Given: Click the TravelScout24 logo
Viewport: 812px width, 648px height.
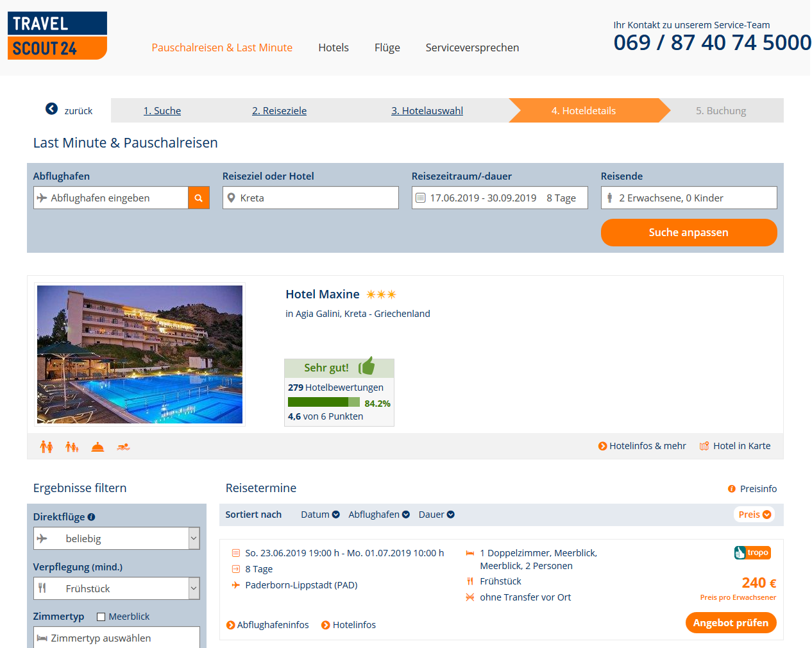Looking at the screenshot, I should pos(57,36).
